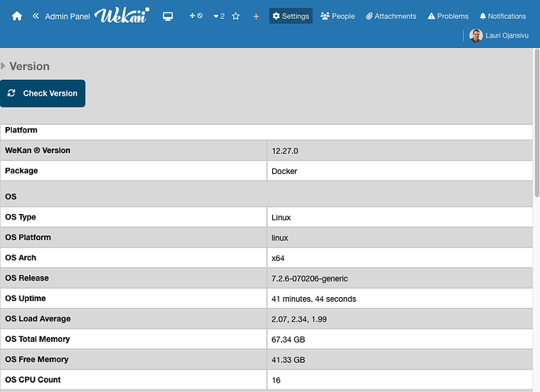Select OS Free Memory value 41.33 GB
Image resolution: width=540 pixels, height=392 pixels.
click(x=288, y=360)
